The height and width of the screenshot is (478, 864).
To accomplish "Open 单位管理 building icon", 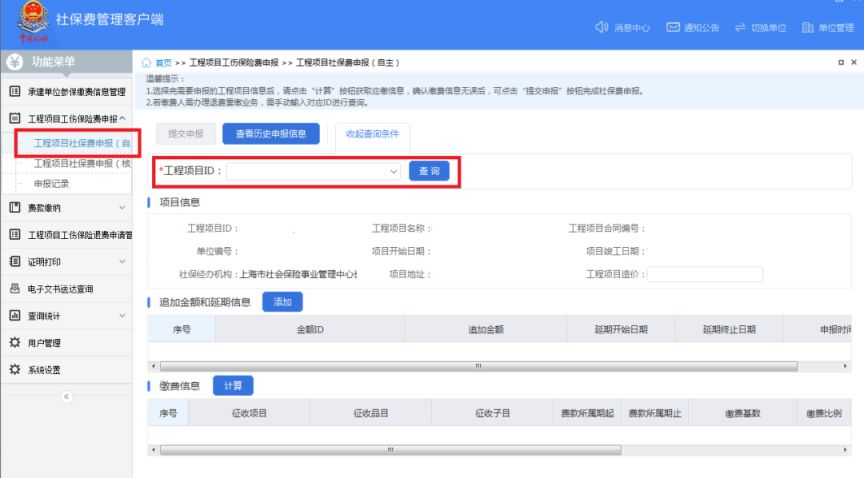I will pyautogui.click(x=808, y=26).
